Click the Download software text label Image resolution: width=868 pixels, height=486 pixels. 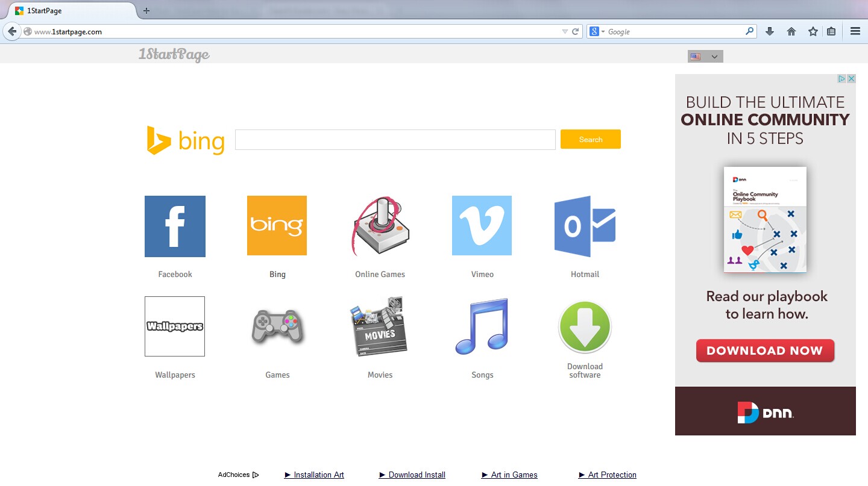585,370
